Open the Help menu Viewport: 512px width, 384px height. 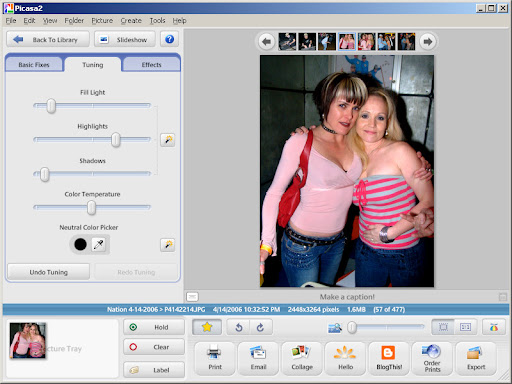click(x=179, y=21)
